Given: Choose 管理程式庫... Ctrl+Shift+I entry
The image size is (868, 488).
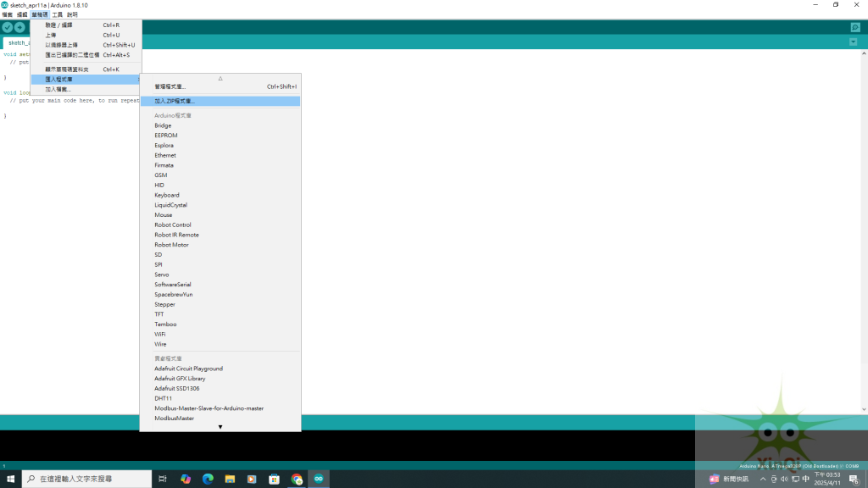Looking at the screenshot, I should coord(220,86).
